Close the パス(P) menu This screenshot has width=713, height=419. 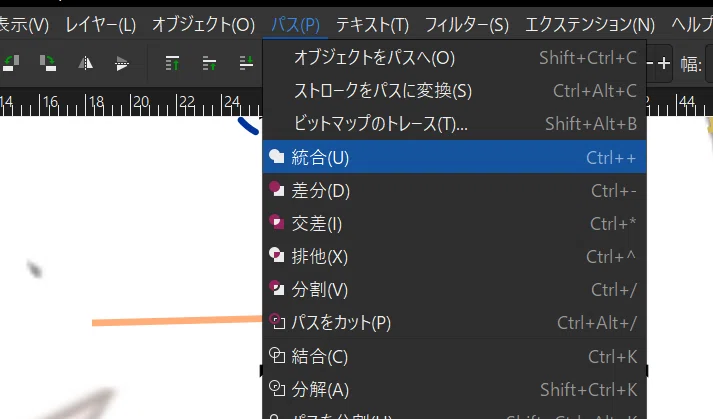pos(295,25)
